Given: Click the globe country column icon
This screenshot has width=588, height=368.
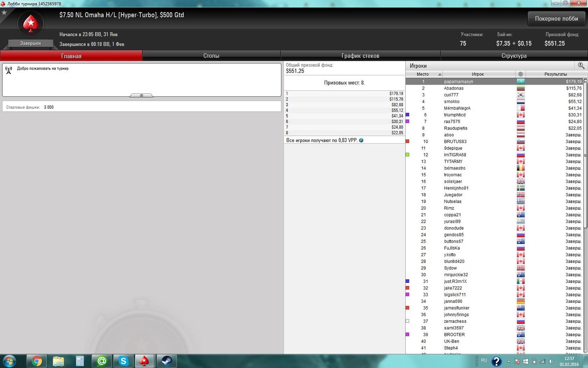Looking at the screenshot, I should [520, 74].
